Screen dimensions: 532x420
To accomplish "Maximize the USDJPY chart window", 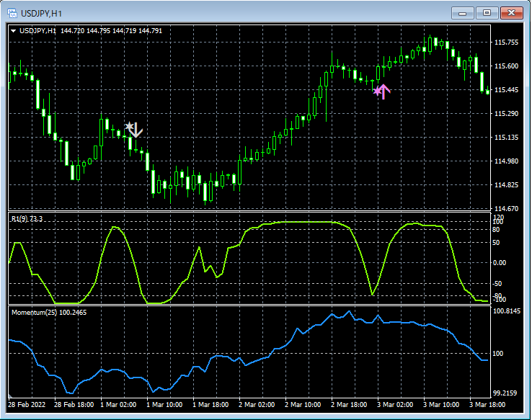I will 487,13.
